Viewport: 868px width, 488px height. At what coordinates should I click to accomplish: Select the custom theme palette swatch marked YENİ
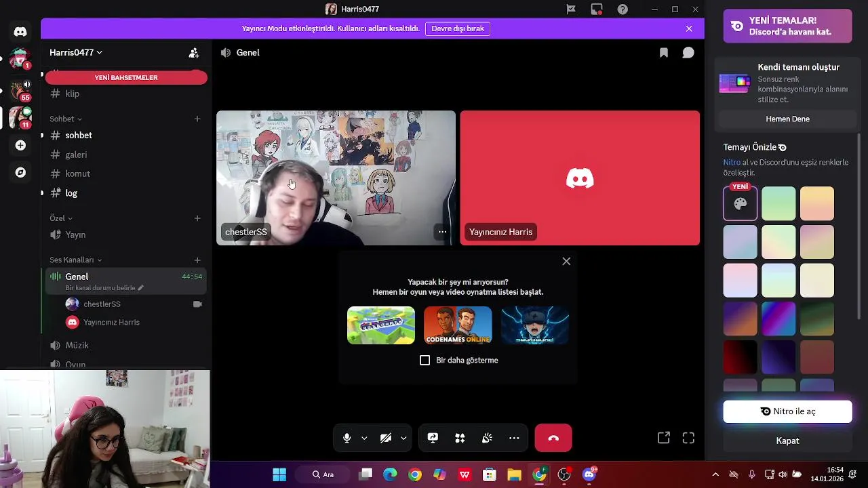tap(740, 203)
